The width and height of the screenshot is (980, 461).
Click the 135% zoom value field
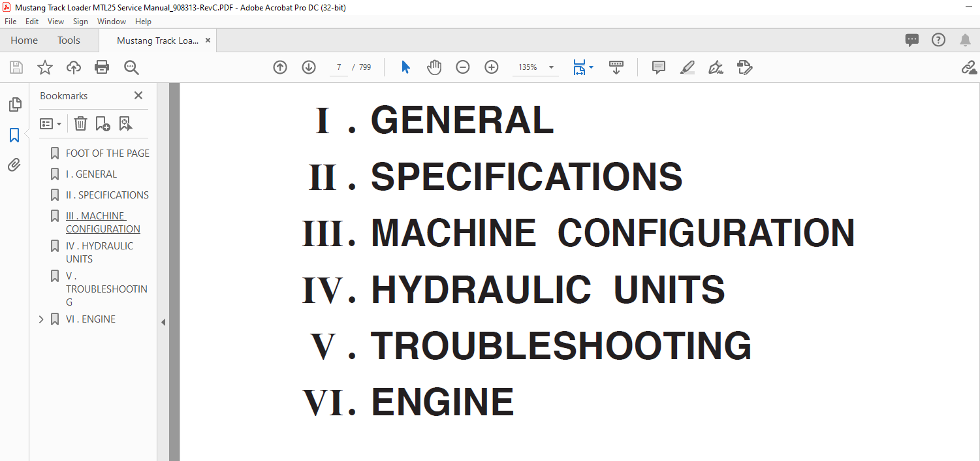click(528, 67)
